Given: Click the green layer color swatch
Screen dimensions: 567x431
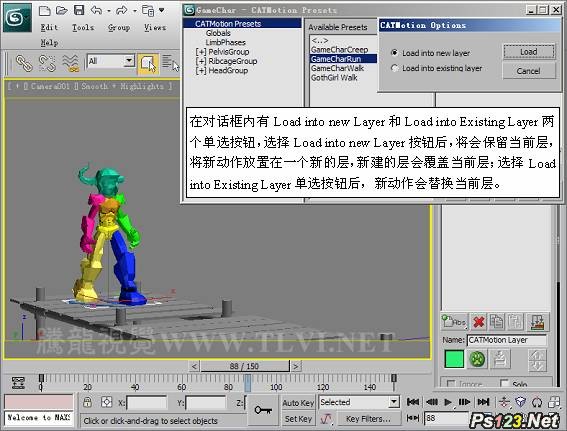Looking at the screenshot, I should point(454,359).
